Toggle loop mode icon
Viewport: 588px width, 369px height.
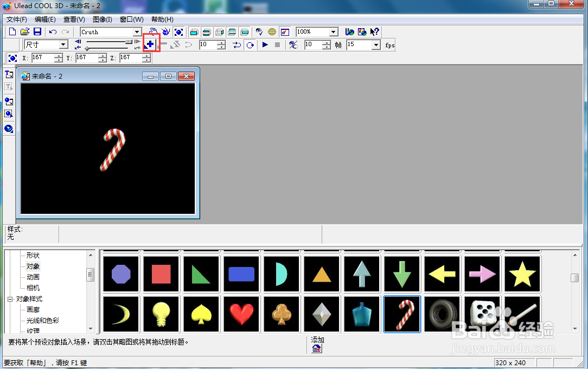250,45
